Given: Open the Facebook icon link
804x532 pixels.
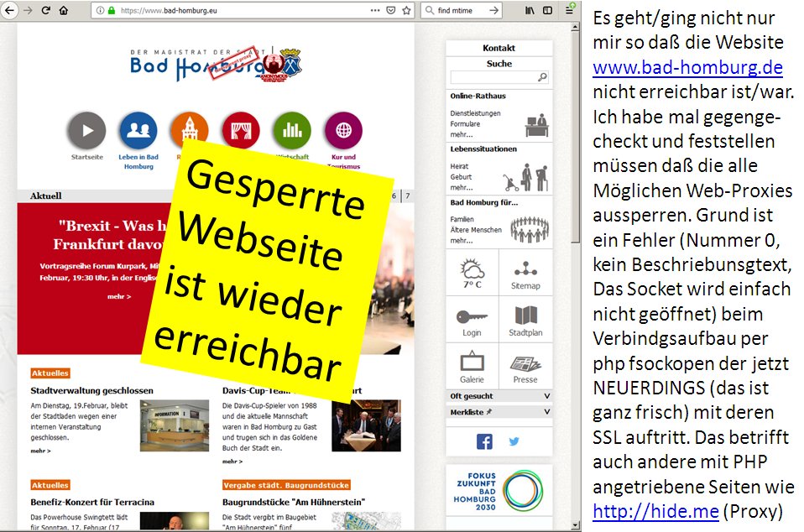Looking at the screenshot, I should [484, 441].
